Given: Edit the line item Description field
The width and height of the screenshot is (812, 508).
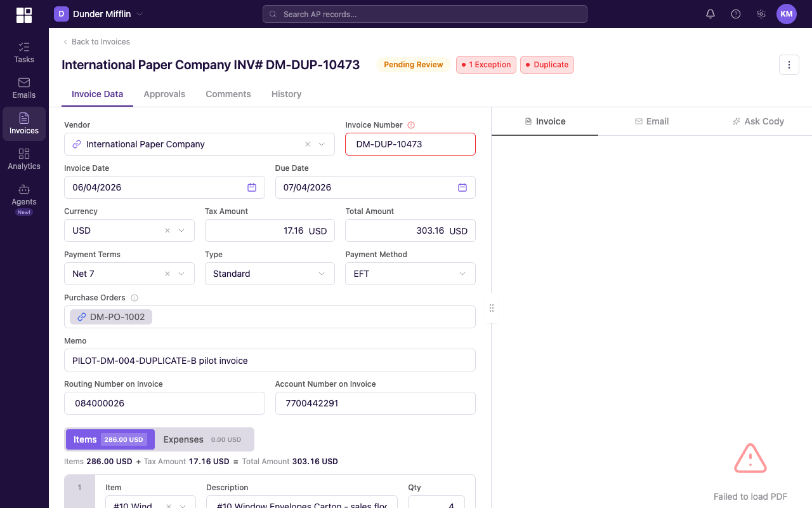Looking at the screenshot, I should [302, 502].
